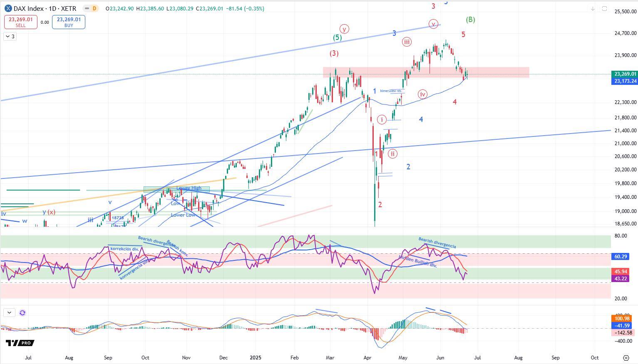Select the red 5 wave label
The width and height of the screenshot is (638, 364).
(x=463, y=35)
